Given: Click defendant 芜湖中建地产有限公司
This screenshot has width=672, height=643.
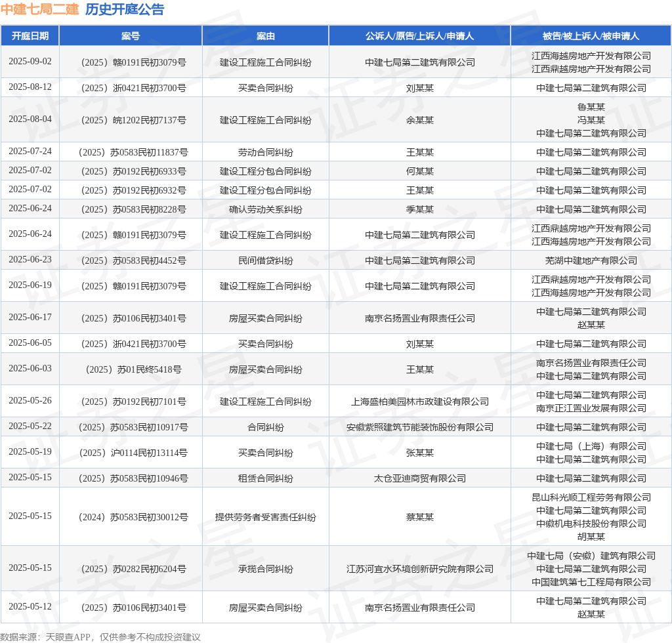Looking at the screenshot, I should pyautogui.click(x=591, y=260).
